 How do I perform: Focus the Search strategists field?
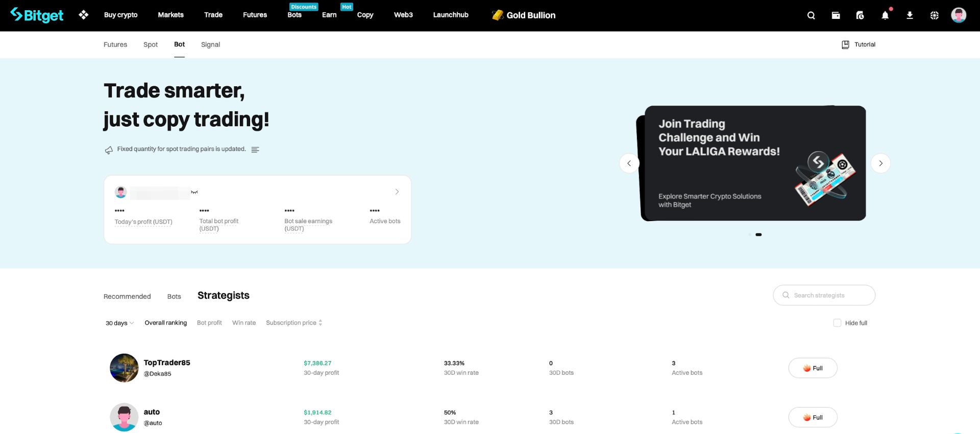pyautogui.click(x=824, y=295)
